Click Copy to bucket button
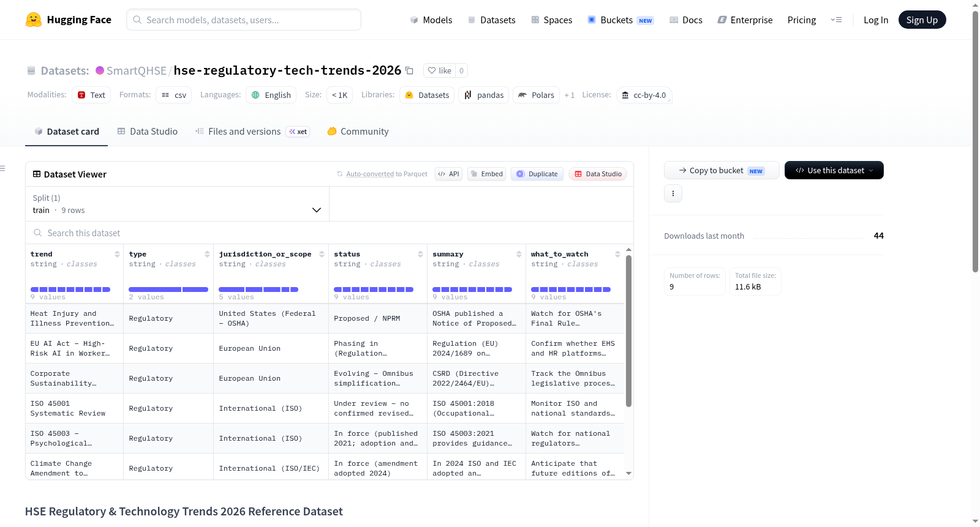Viewport: 980px width, 527px height. coord(722,170)
